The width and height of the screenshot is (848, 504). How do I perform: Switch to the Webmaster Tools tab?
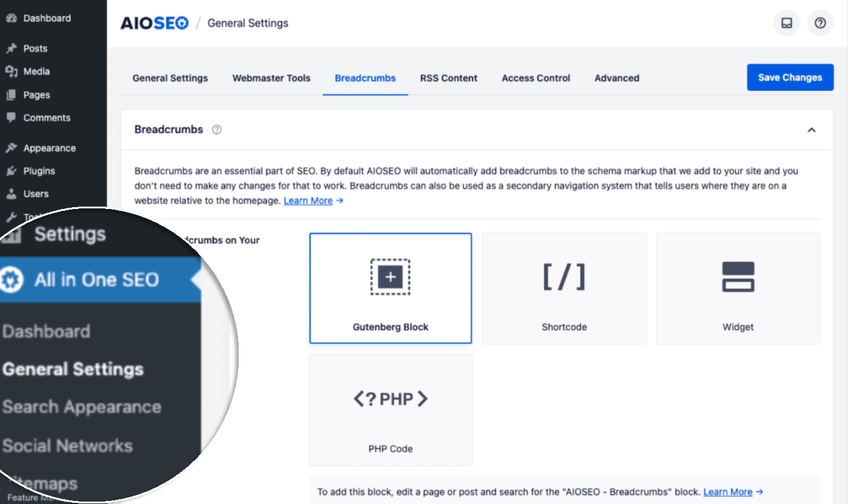point(271,78)
